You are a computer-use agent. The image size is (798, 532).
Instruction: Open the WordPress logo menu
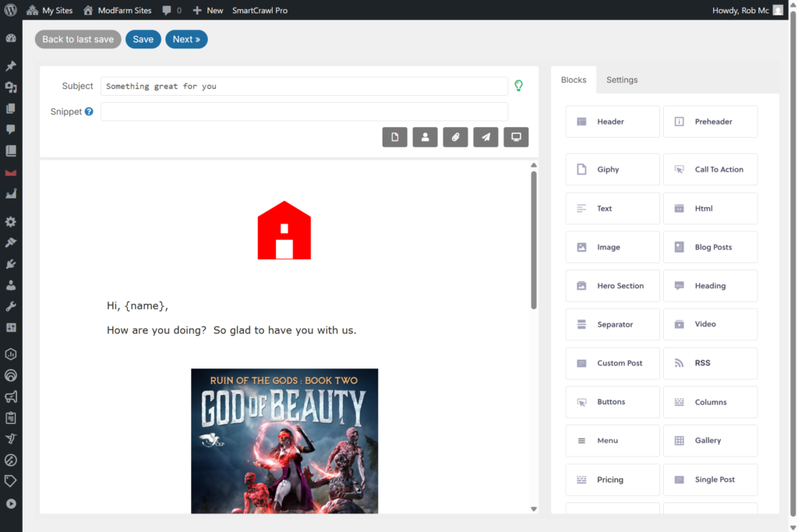(x=11, y=10)
